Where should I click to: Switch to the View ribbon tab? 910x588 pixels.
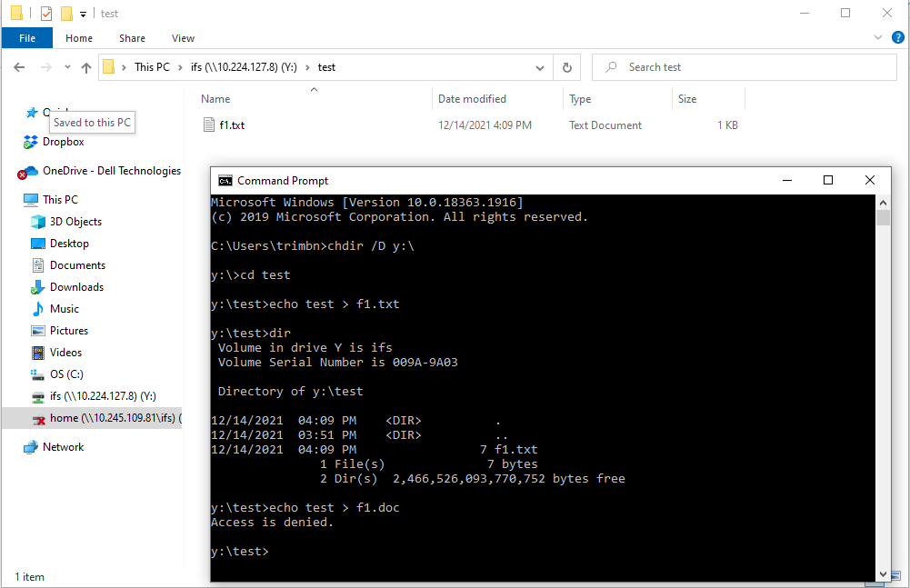(183, 38)
